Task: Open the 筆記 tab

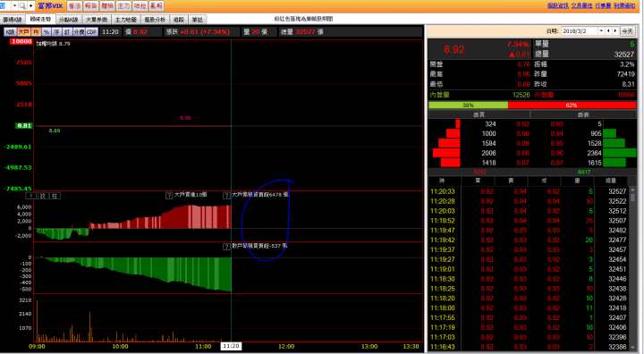Action: [197, 20]
